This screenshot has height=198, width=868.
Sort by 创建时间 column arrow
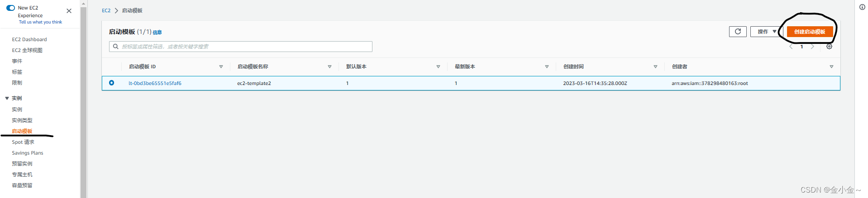click(x=655, y=66)
